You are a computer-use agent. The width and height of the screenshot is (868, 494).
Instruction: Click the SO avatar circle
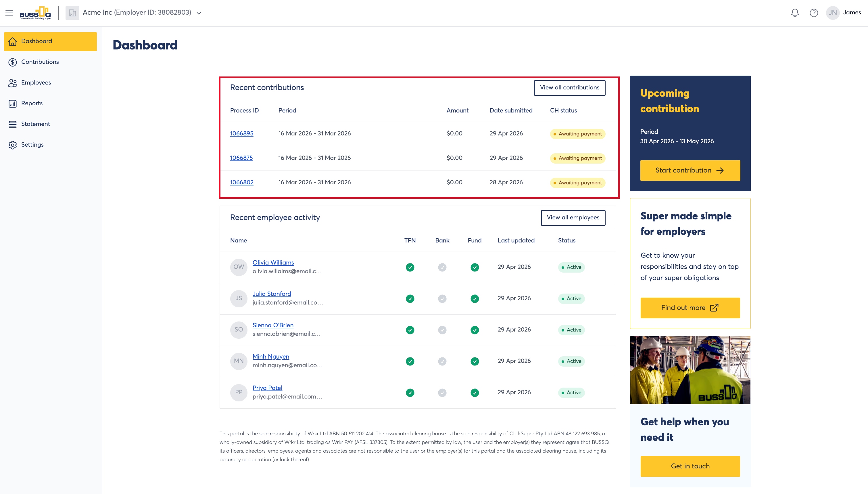[239, 330]
